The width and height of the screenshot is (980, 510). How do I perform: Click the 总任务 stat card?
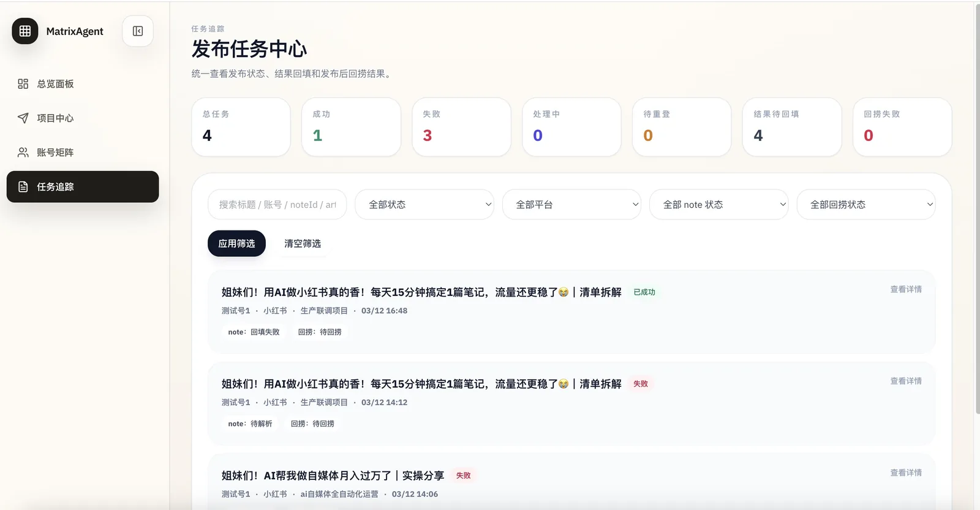241,127
